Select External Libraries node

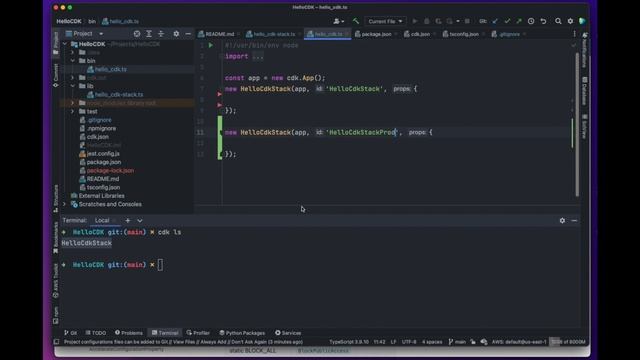click(101, 196)
